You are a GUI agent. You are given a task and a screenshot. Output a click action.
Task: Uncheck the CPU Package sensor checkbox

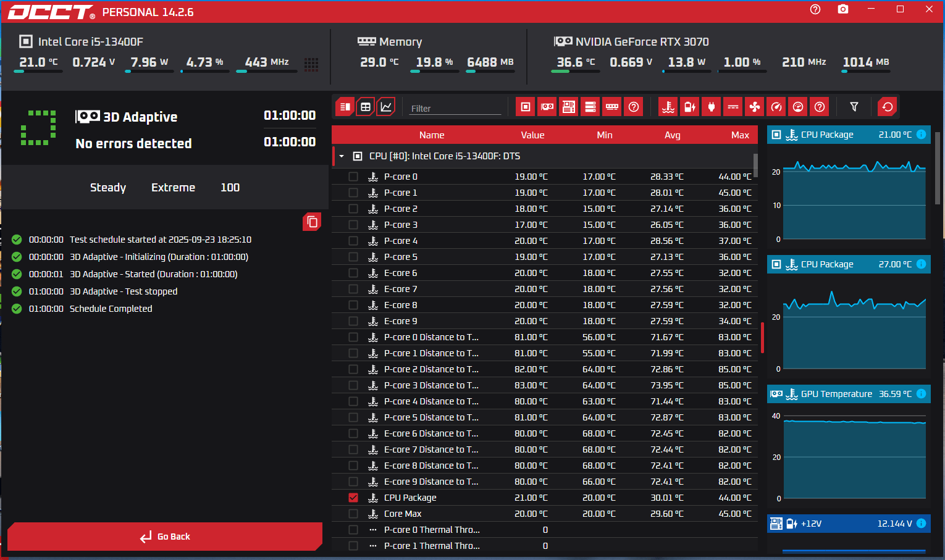353,498
